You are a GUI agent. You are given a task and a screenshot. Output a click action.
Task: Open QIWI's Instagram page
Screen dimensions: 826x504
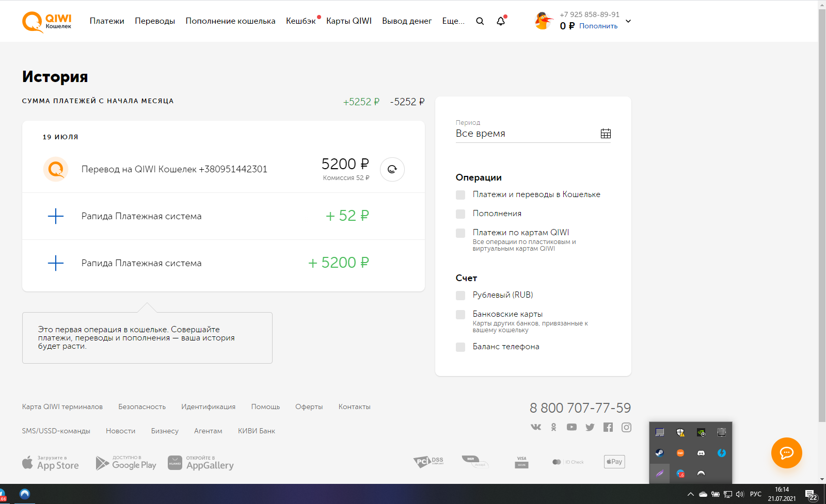pos(626,427)
